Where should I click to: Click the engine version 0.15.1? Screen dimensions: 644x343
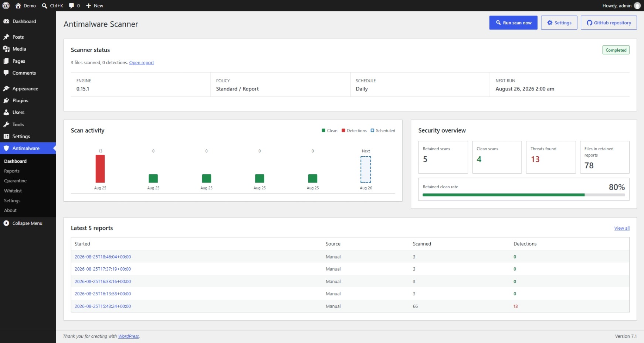pos(83,89)
